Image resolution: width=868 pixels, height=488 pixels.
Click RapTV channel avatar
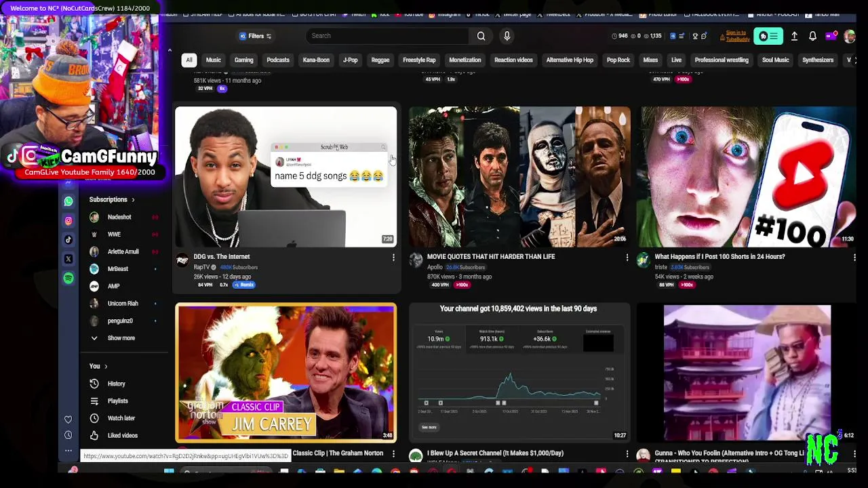[182, 260]
